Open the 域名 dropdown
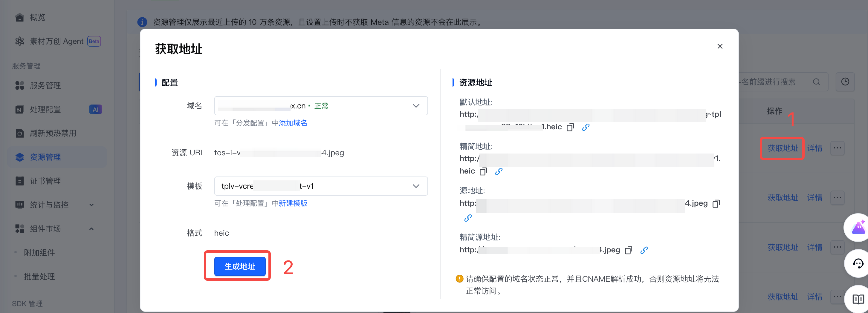868x313 pixels. pyautogui.click(x=321, y=106)
